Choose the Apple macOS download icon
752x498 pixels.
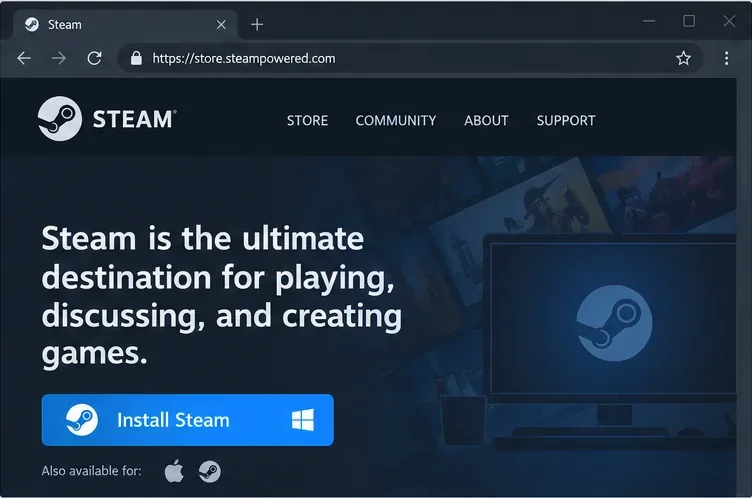tap(174, 471)
